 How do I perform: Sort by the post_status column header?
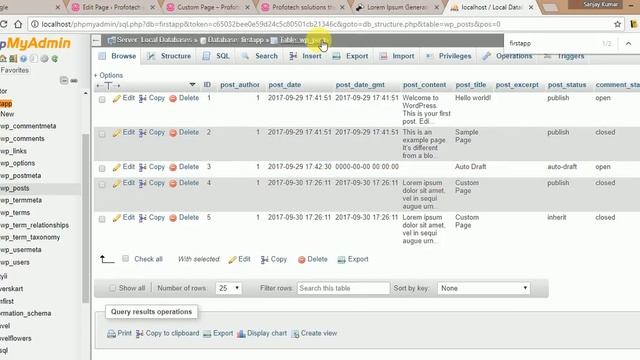tap(567, 85)
